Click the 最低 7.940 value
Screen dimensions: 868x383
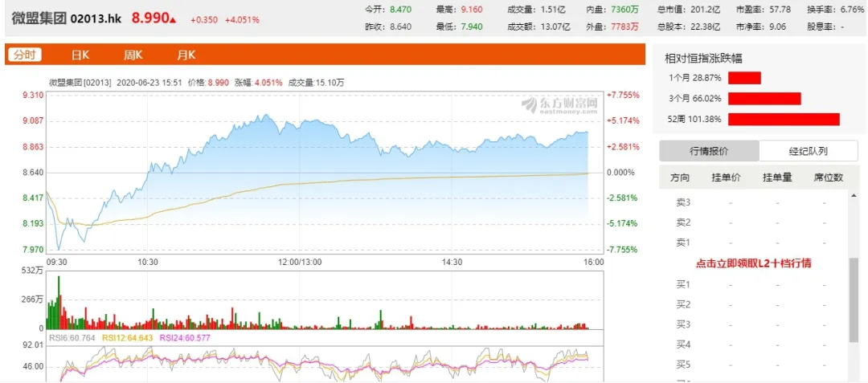pos(471,26)
